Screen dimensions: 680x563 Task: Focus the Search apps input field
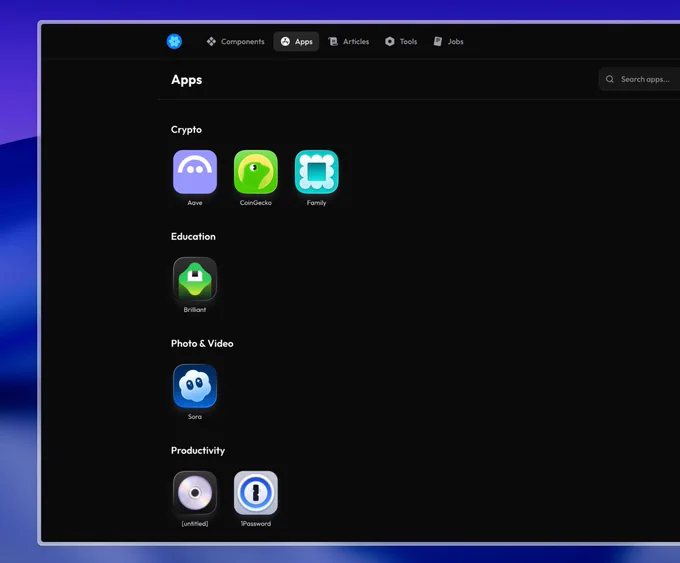pyautogui.click(x=639, y=79)
